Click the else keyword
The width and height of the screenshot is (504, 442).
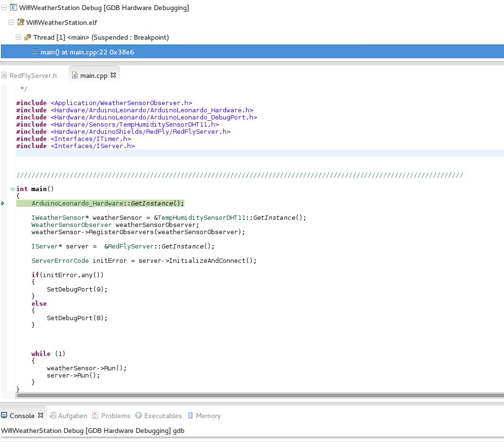pyautogui.click(x=39, y=303)
